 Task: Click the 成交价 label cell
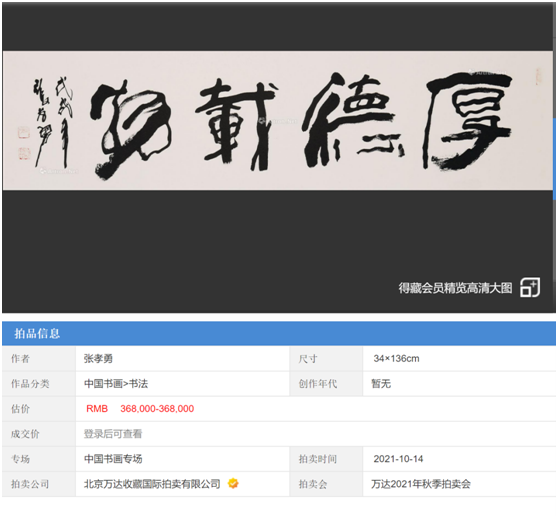coord(39,434)
